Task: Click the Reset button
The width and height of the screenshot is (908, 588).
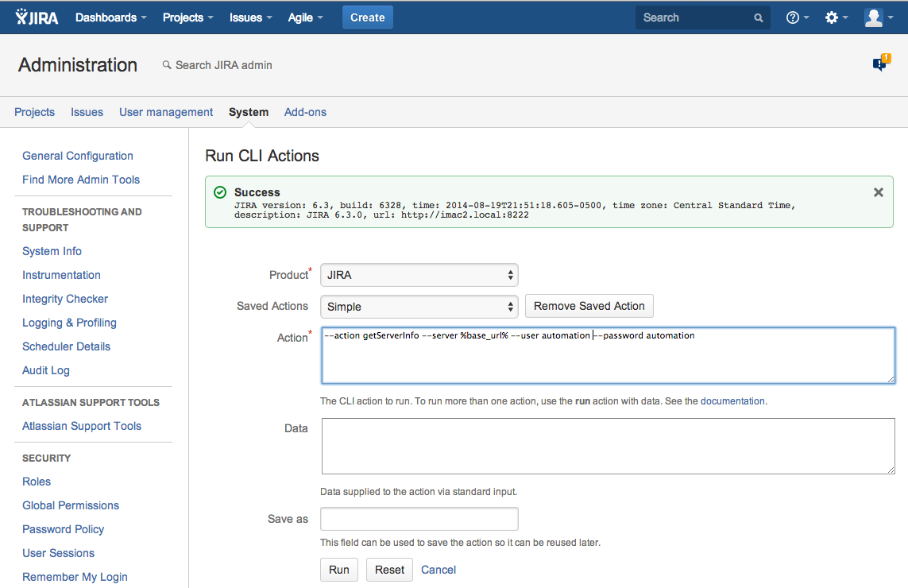Action: coord(389,570)
